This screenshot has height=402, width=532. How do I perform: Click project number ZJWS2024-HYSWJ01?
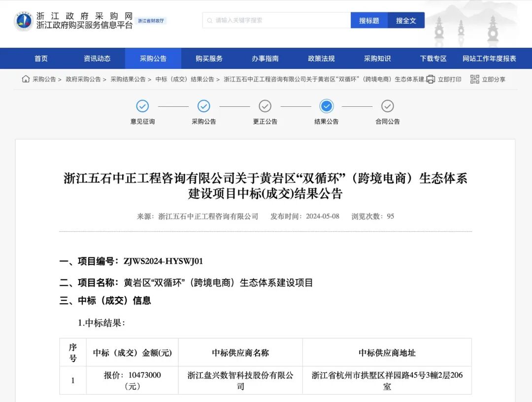click(163, 261)
